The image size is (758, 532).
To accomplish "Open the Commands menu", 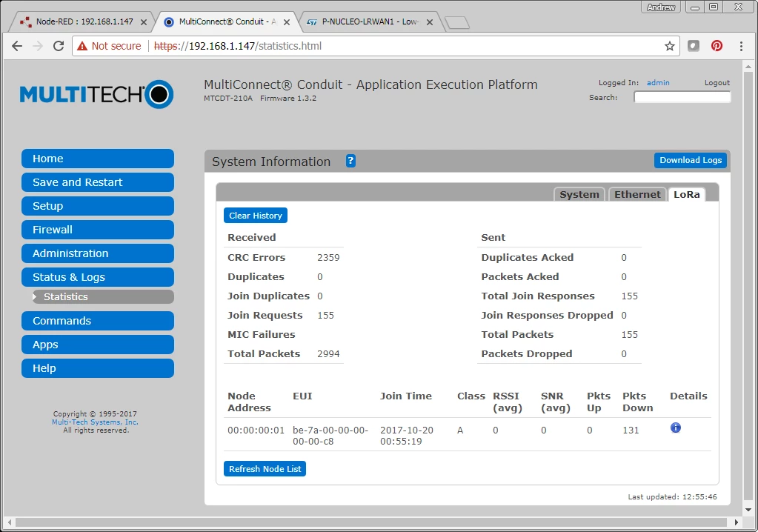I will (98, 321).
